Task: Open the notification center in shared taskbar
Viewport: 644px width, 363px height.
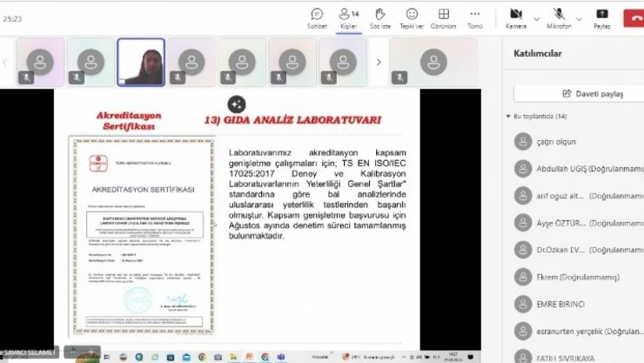Action: click(470, 357)
